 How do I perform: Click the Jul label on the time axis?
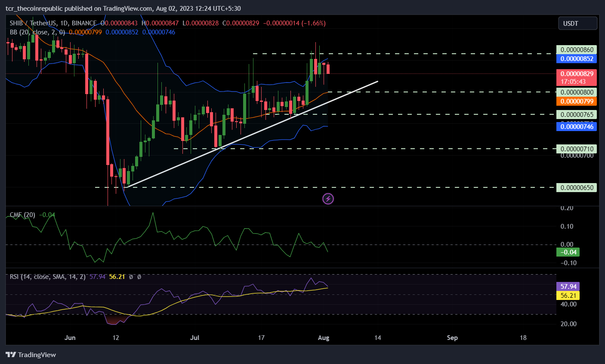pos(195,338)
